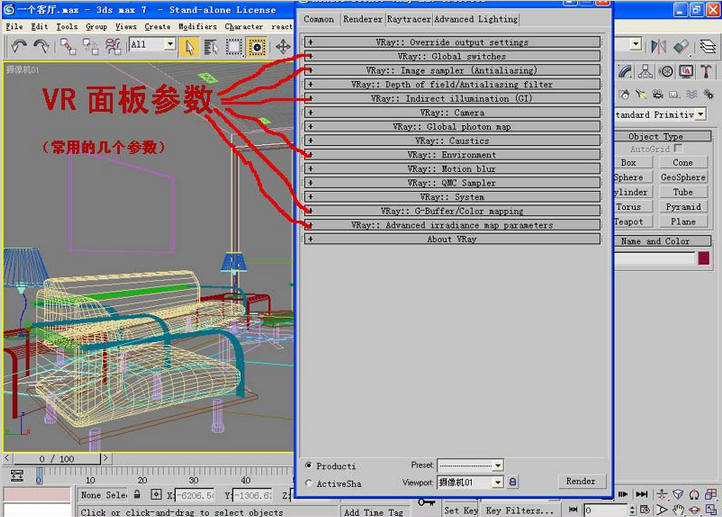The height and width of the screenshot is (517, 722).
Task: Select the ActiveShade render mode radio
Action: 309,483
